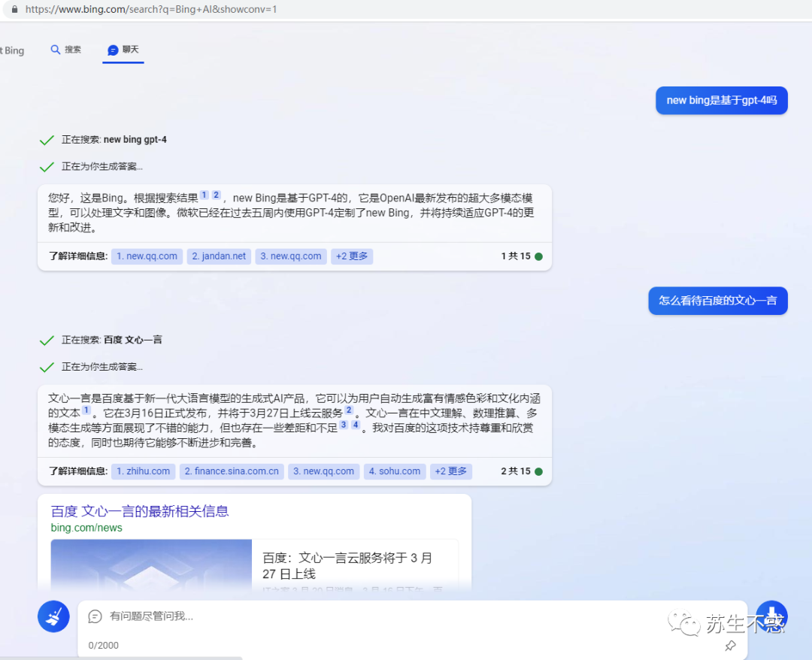Click green dot beside 2共15
The width and height of the screenshot is (812, 660).
[x=538, y=471]
